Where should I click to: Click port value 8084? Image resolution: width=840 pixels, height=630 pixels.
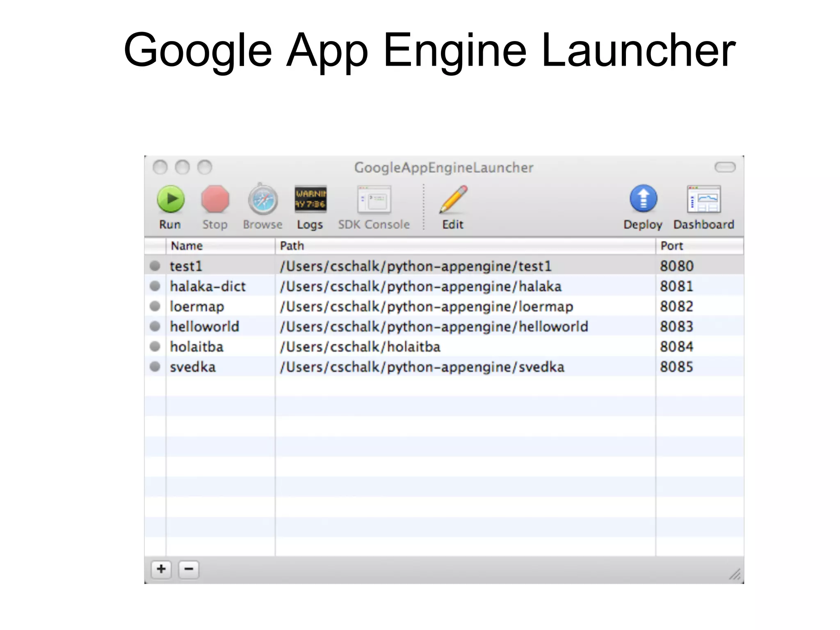(x=677, y=347)
